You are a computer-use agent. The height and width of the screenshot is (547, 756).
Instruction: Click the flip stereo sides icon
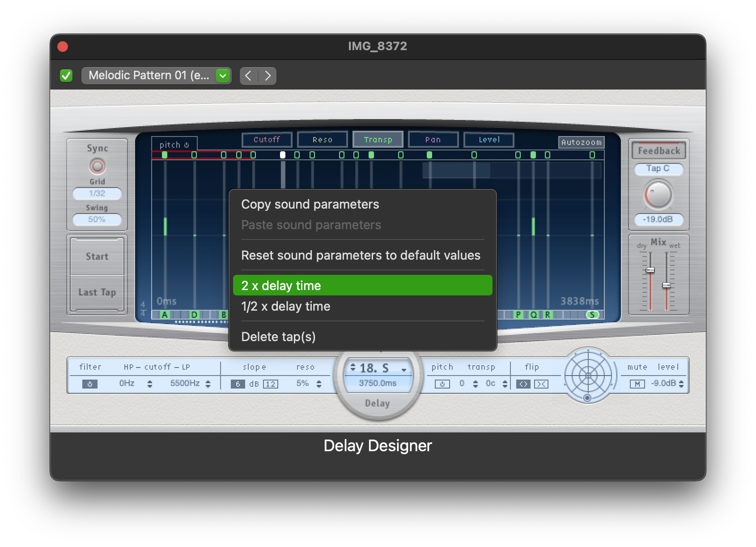point(523,384)
